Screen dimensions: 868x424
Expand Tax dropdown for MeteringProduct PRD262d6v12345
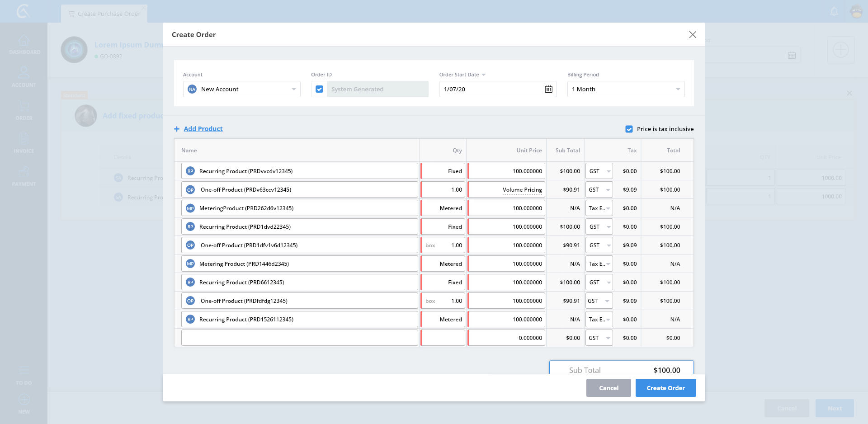pos(608,208)
